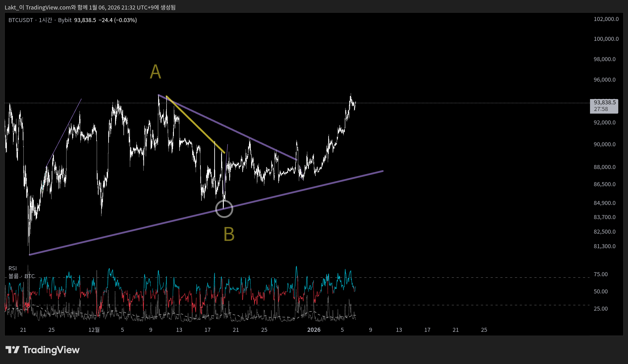Click the RSI 50.00 scale label

tap(601, 291)
